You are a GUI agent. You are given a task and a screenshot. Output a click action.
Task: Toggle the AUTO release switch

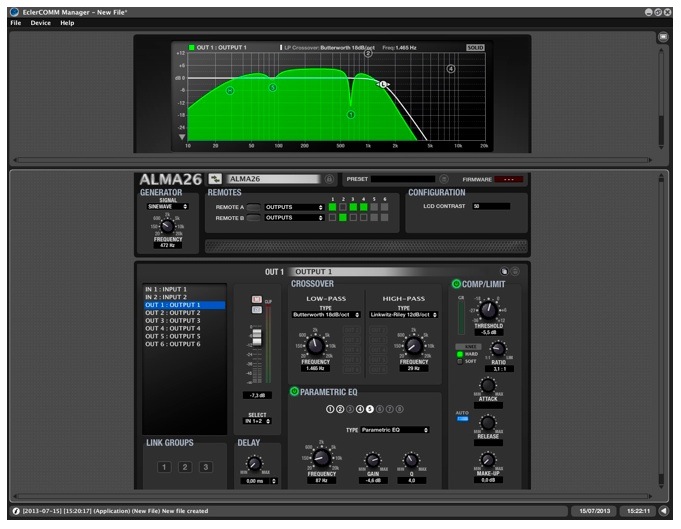coord(462,419)
